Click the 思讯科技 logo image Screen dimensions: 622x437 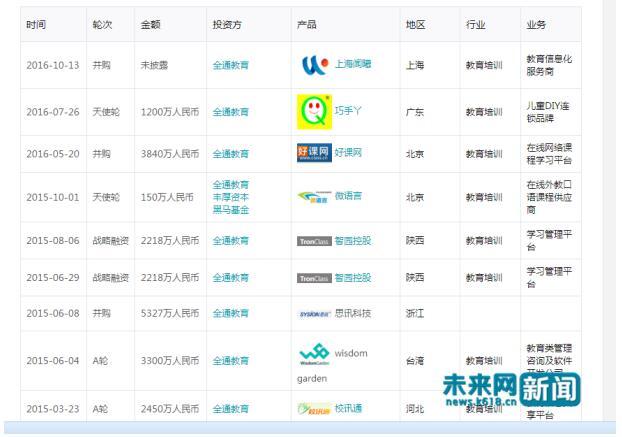pos(314,314)
